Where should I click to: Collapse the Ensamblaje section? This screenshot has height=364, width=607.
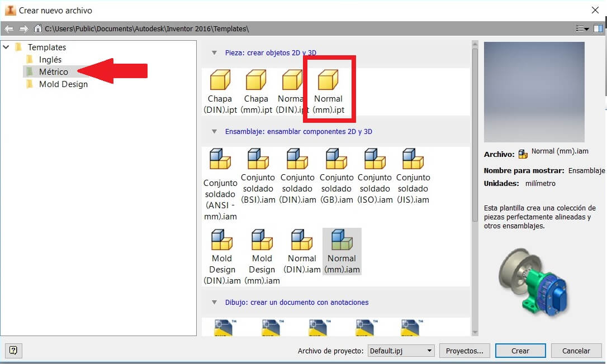(x=214, y=132)
